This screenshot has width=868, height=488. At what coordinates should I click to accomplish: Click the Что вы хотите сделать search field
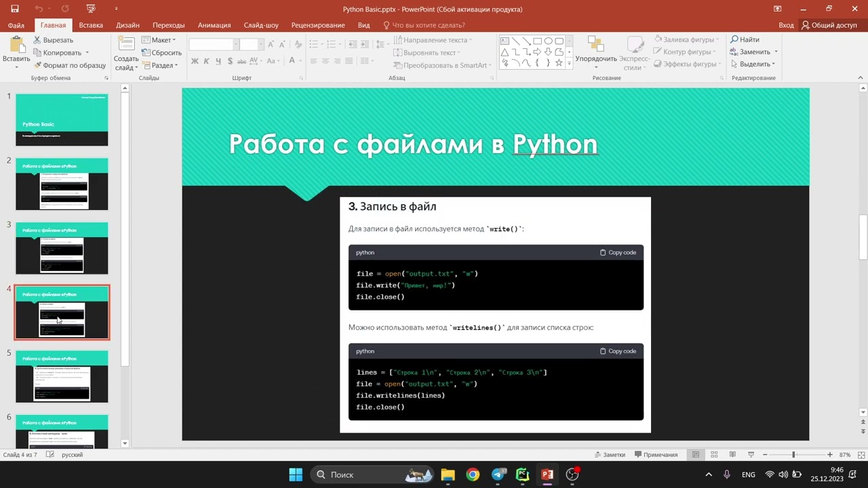tap(425, 25)
